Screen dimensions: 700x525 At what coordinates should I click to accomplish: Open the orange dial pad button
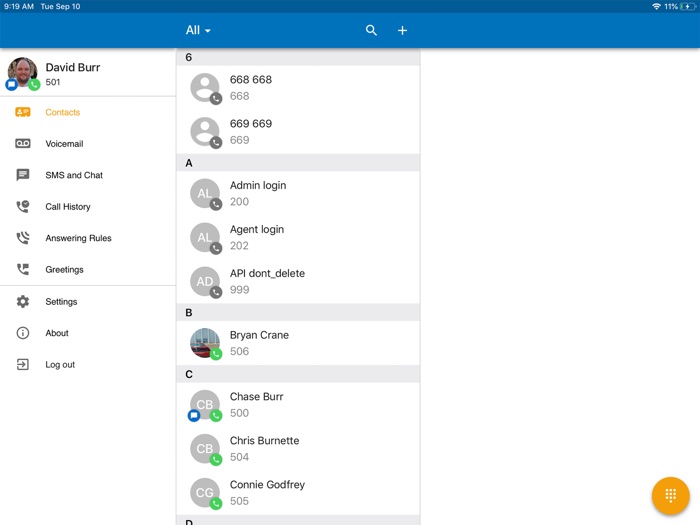pyautogui.click(x=670, y=495)
